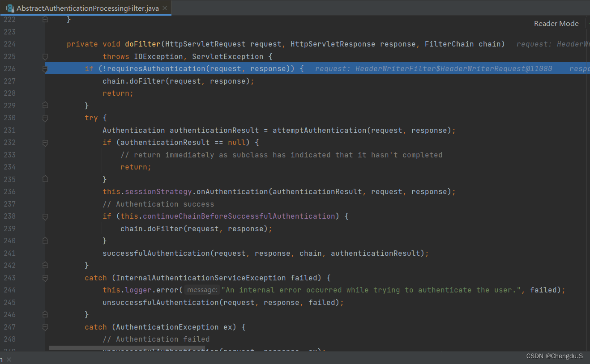Viewport: 590px width, 364px height.
Task: Click authenticationResult variable on line 231
Action: coord(214,130)
